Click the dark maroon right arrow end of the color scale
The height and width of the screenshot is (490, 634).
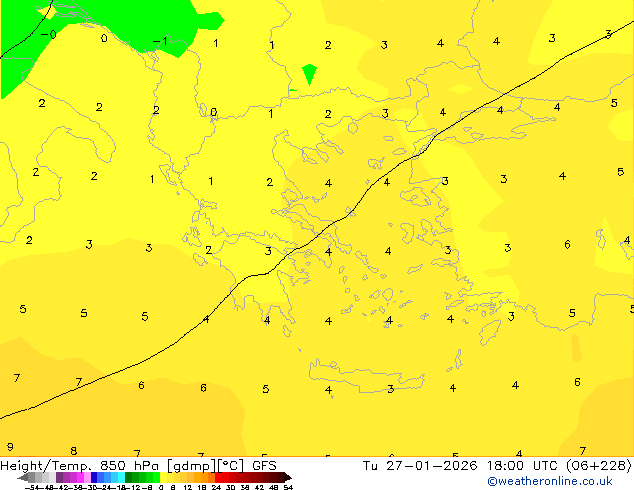point(288,477)
